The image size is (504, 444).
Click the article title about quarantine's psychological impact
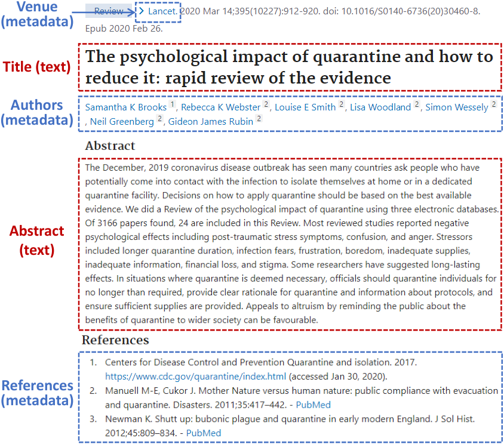point(289,67)
